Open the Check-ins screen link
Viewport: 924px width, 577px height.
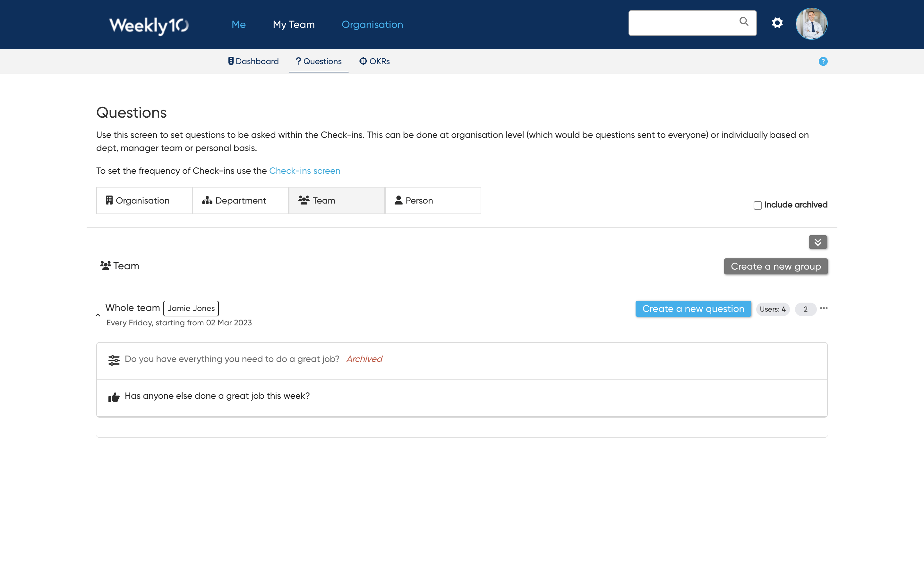tap(305, 170)
